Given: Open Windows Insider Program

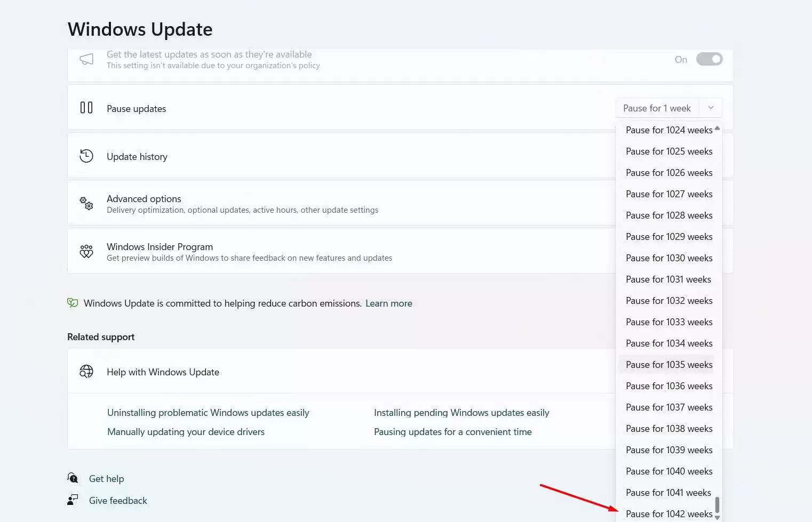Looking at the screenshot, I should [x=341, y=251].
